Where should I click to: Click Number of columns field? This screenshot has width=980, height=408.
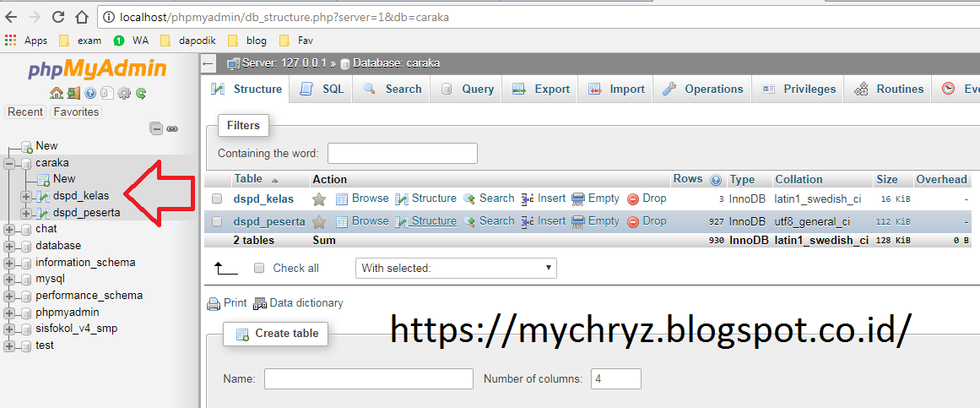pyautogui.click(x=615, y=378)
